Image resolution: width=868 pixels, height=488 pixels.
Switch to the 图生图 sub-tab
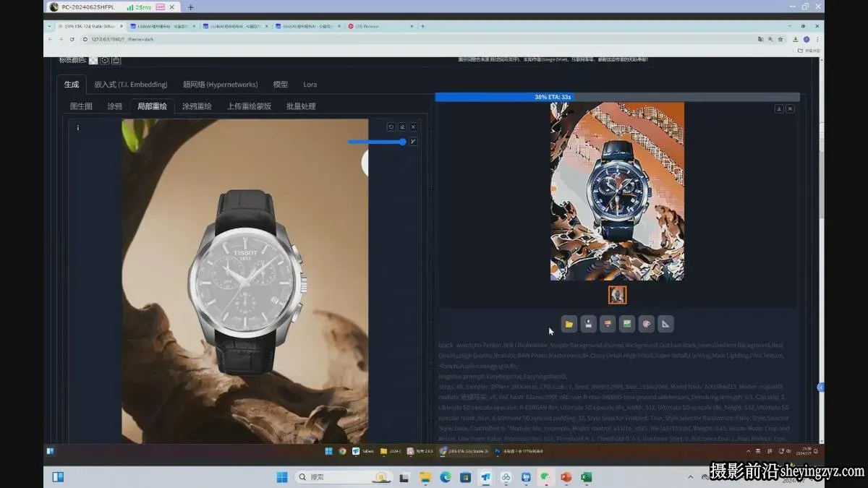coord(81,106)
